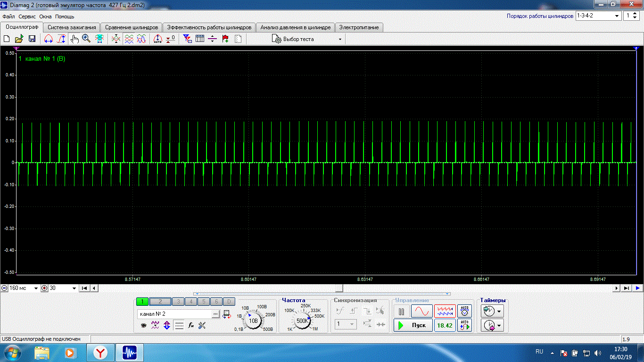Adjust the 500K sample frequency knob
Screen dimensions: 644x362
tap(302, 321)
